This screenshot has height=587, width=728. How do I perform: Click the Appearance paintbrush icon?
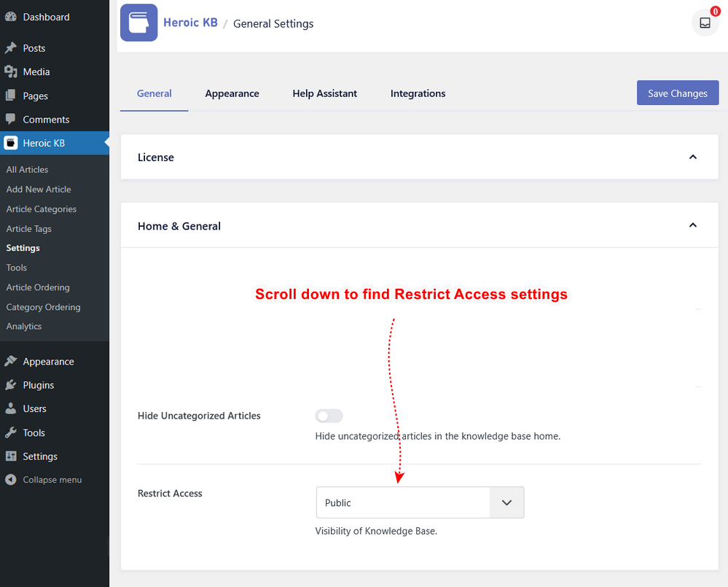11,361
